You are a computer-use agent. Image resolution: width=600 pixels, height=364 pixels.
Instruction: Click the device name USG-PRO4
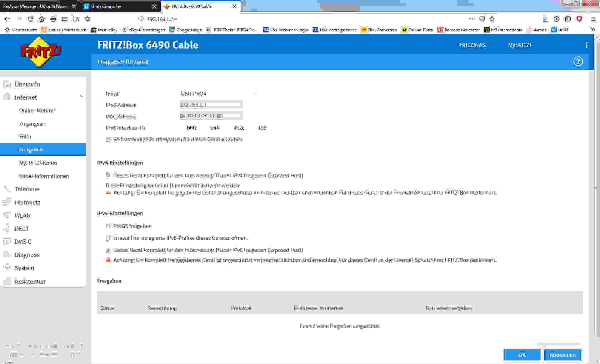pos(194,93)
